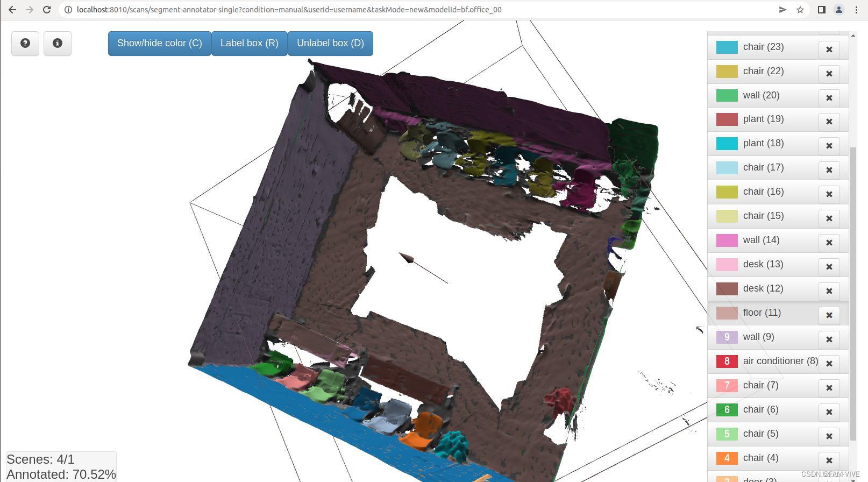This screenshot has width=868, height=482.
Task: Select chair (23) color swatch
Action: coord(727,47)
